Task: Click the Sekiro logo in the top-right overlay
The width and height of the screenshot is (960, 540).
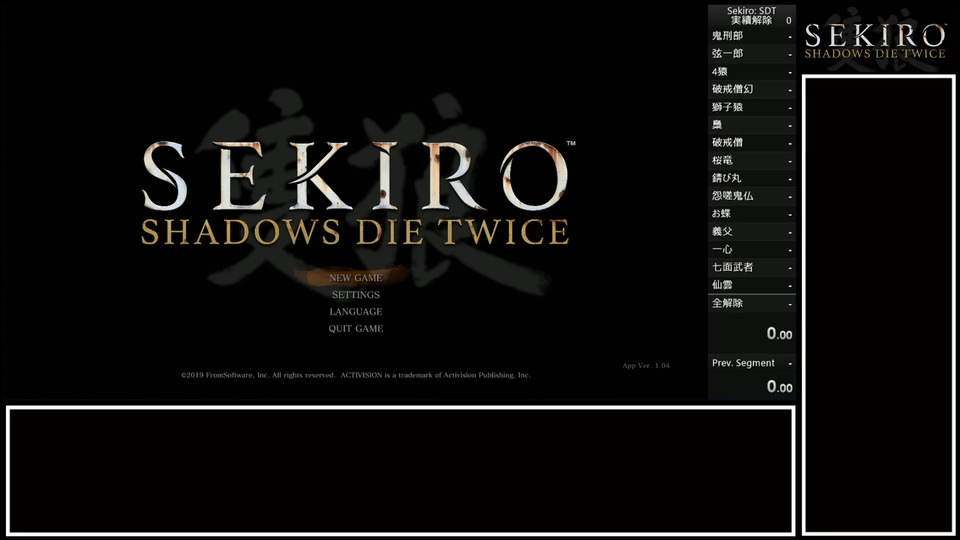Action: (x=875, y=40)
